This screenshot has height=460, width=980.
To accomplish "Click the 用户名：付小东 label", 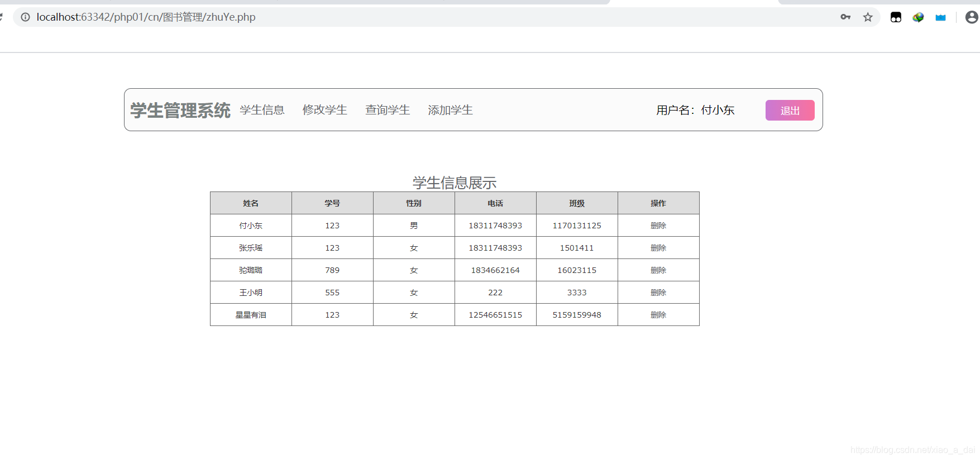I will point(695,110).
